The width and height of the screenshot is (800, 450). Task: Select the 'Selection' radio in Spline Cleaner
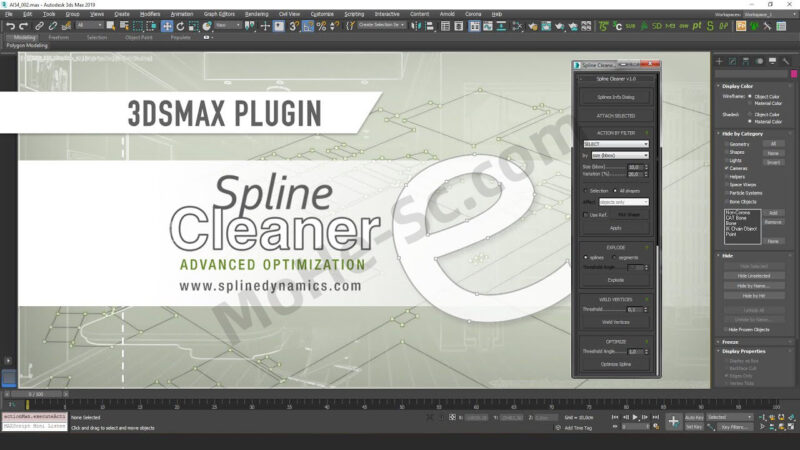586,191
